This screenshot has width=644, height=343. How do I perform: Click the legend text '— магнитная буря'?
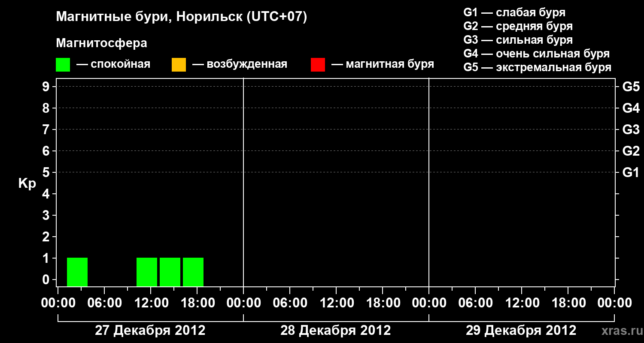[x=383, y=64]
